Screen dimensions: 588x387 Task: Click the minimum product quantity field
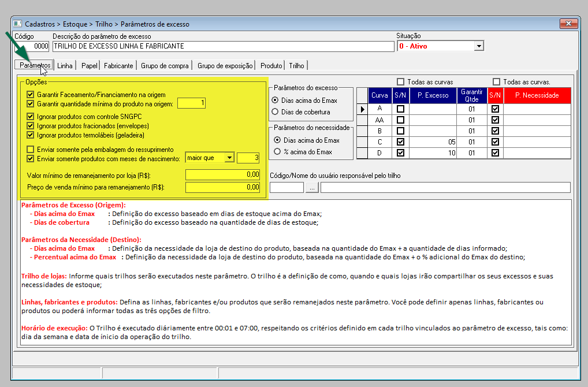[x=191, y=103]
